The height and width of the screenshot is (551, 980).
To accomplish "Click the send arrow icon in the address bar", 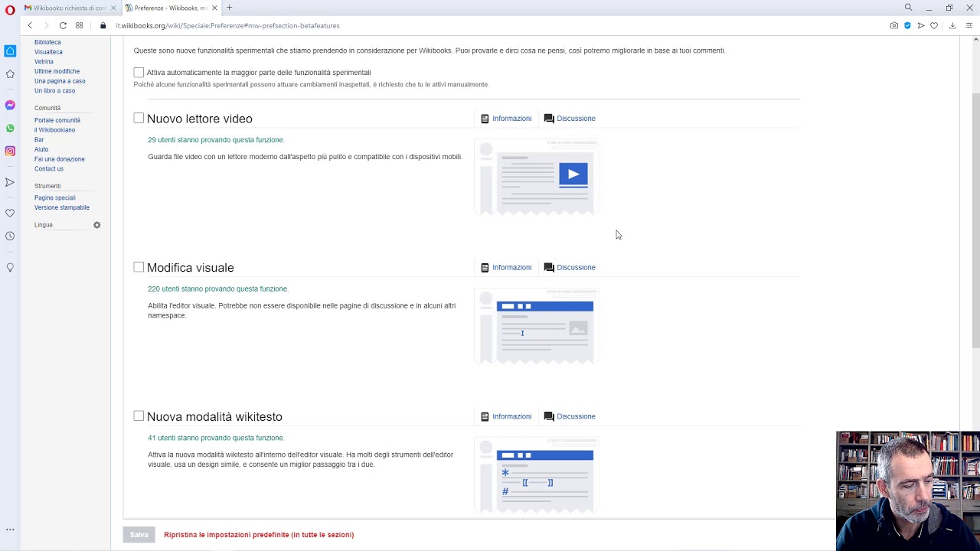I will click(x=920, y=25).
